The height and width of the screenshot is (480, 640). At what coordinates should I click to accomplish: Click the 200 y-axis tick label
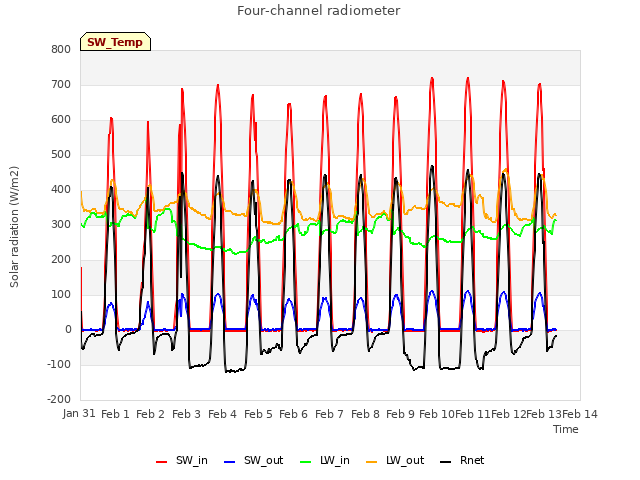coord(61,260)
